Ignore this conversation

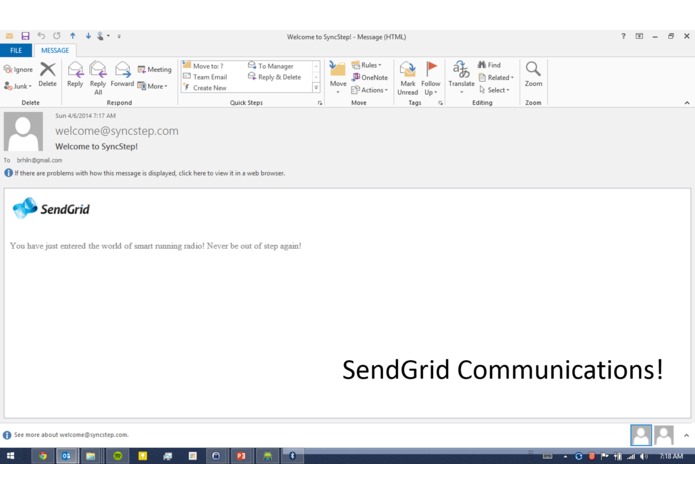(x=18, y=69)
